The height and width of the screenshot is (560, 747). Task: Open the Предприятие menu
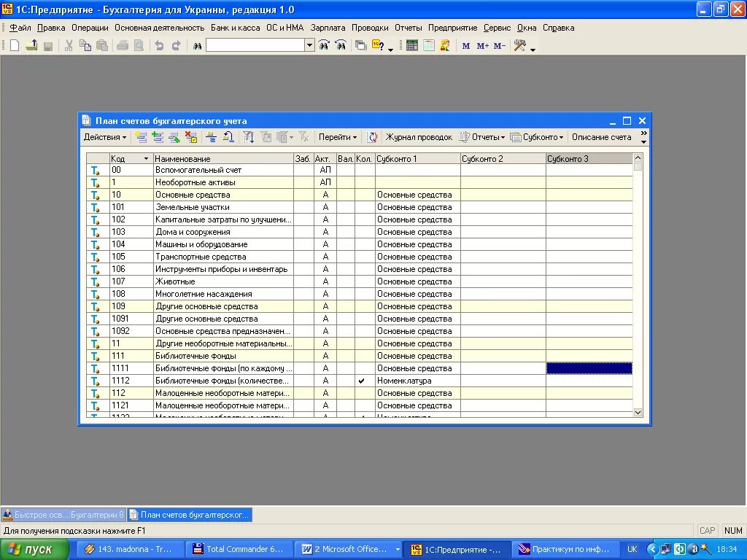click(x=452, y=28)
